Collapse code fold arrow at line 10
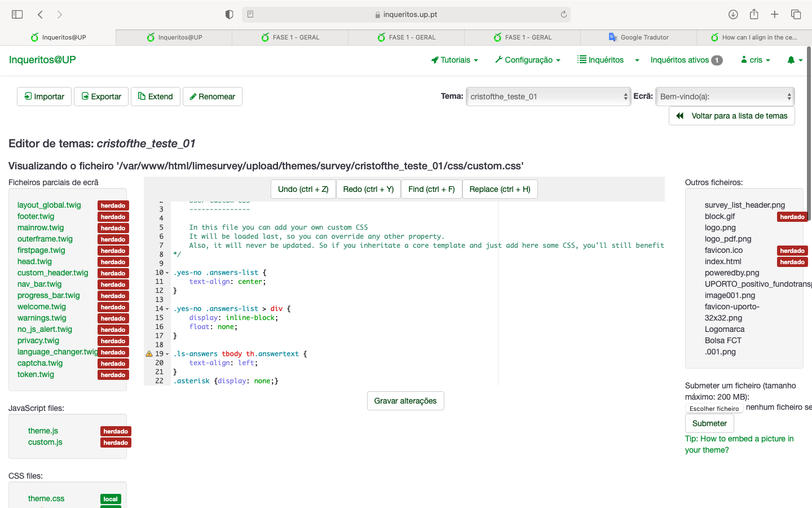 point(167,273)
